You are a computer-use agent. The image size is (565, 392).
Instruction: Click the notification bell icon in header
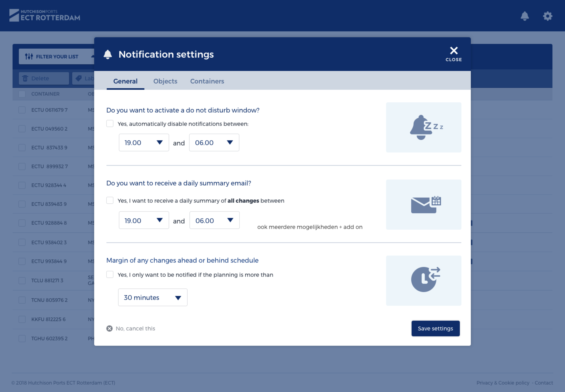(x=524, y=16)
